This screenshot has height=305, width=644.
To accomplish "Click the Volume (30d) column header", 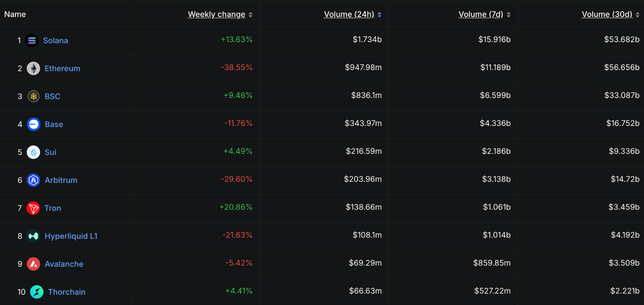I will tap(607, 14).
